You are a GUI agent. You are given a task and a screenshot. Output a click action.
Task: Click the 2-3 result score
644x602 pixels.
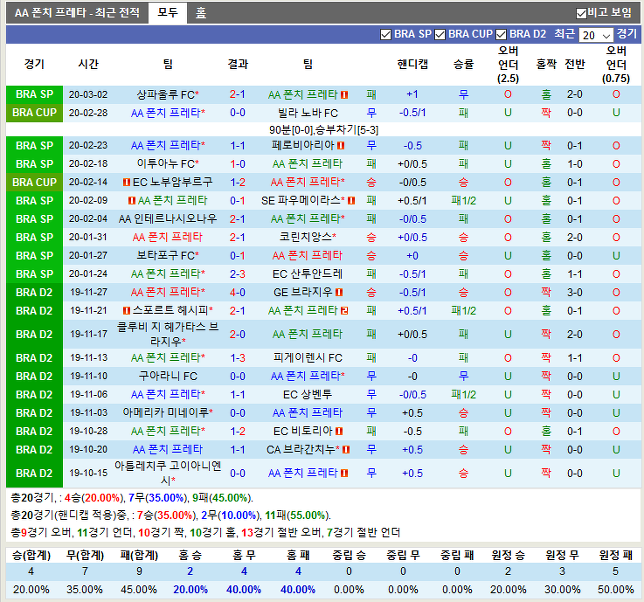tap(238, 274)
